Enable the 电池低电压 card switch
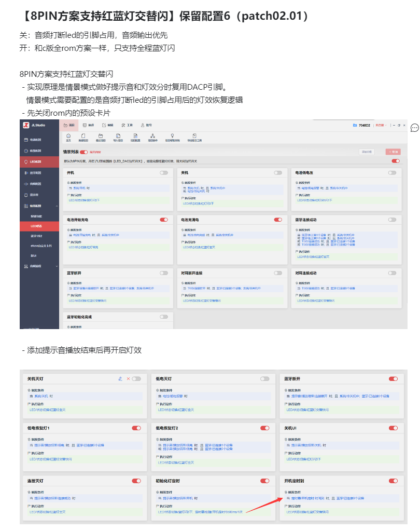420x531 pixels. pos(393,173)
